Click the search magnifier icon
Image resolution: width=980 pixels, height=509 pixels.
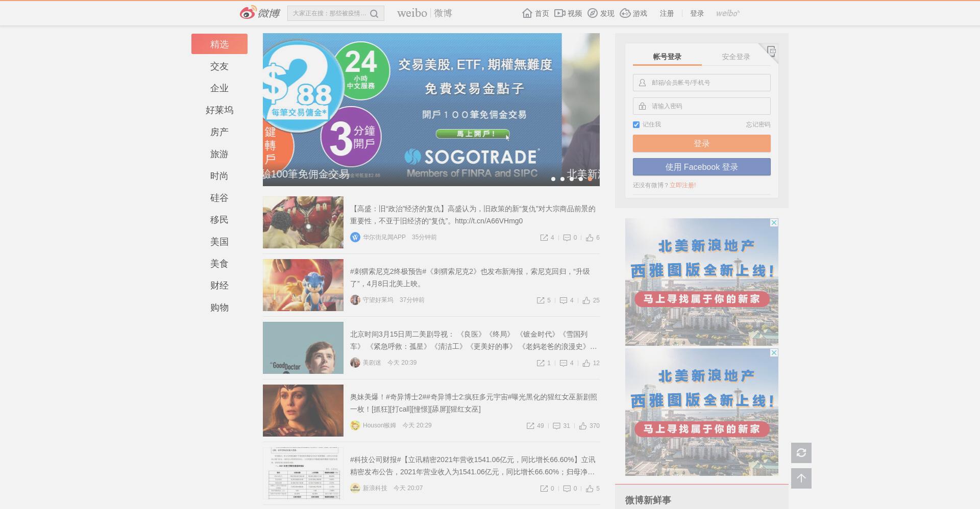click(x=374, y=14)
